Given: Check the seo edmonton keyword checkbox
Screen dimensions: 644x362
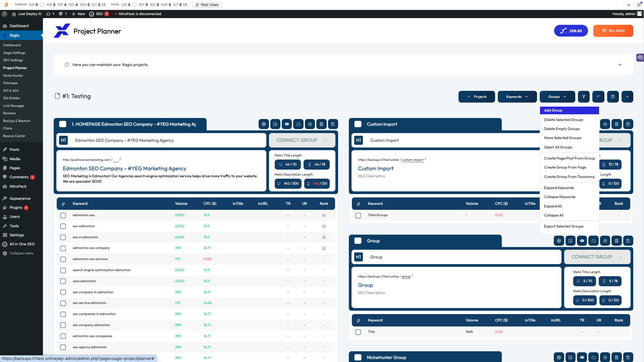Looking at the screenshot, I should [63, 227].
